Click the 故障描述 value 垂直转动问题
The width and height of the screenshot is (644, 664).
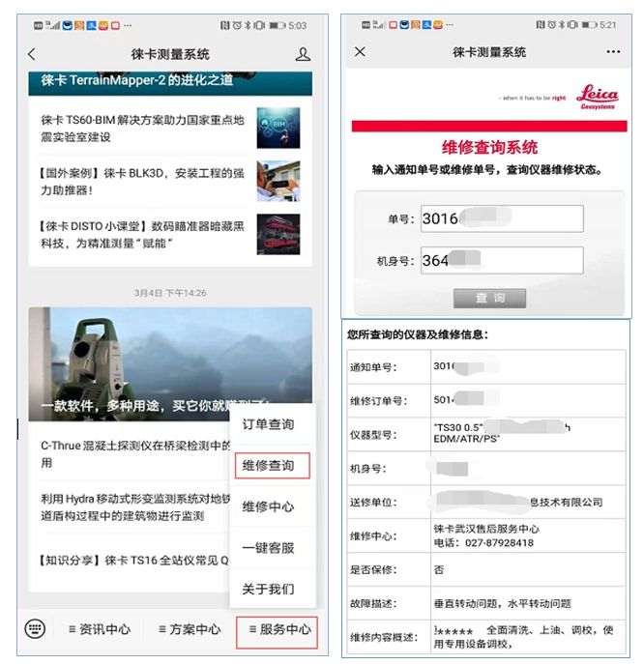click(x=502, y=603)
